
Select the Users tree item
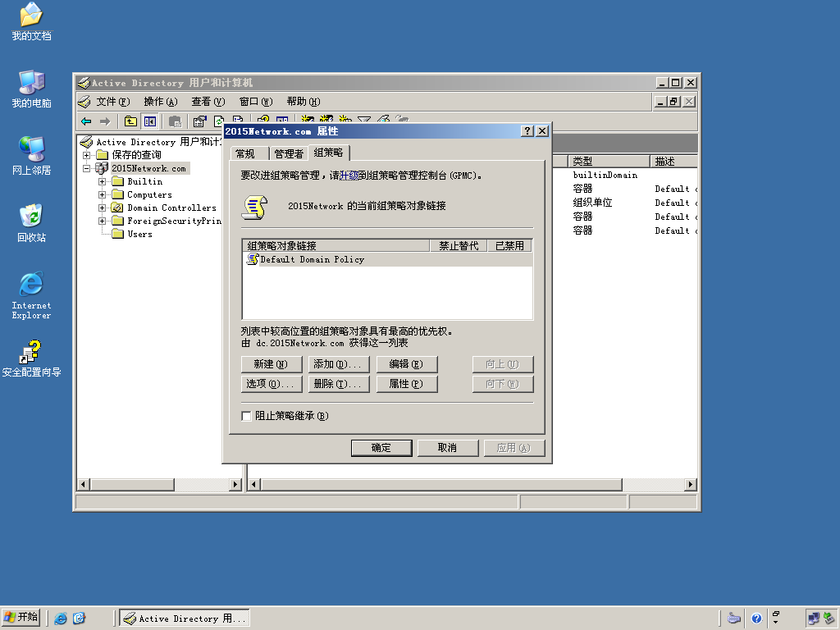(x=139, y=234)
